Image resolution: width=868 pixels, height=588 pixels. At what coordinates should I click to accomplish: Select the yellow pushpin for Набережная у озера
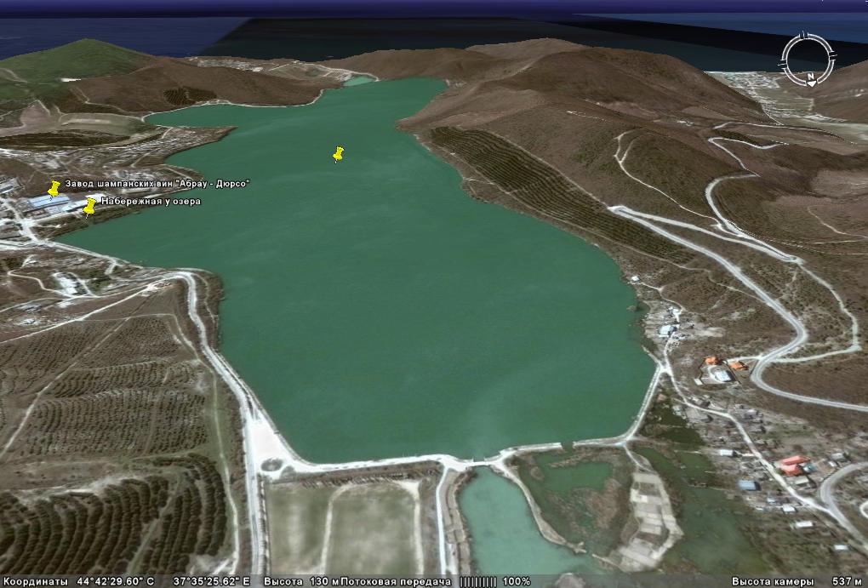[x=89, y=206]
